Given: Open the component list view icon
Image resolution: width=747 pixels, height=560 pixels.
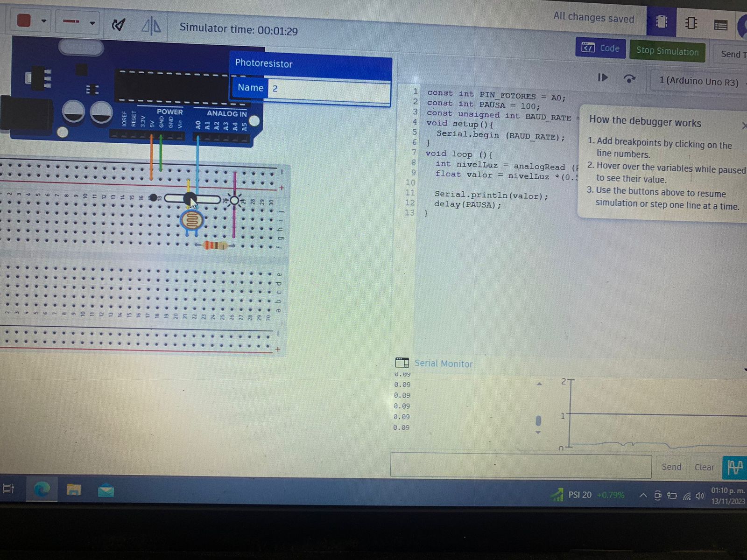Looking at the screenshot, I should tap(720, 25).
